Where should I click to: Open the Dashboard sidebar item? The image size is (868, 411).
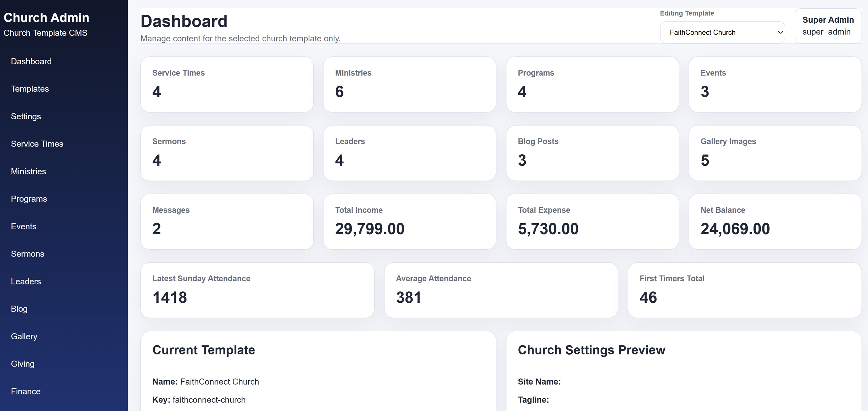pyautogui.click(x=31, y=61)
